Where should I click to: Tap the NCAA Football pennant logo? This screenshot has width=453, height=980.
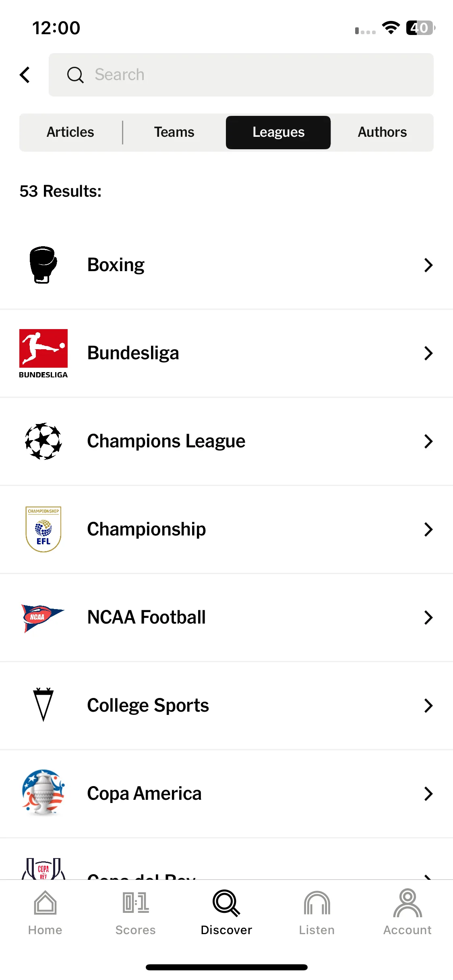coord(43,618)
